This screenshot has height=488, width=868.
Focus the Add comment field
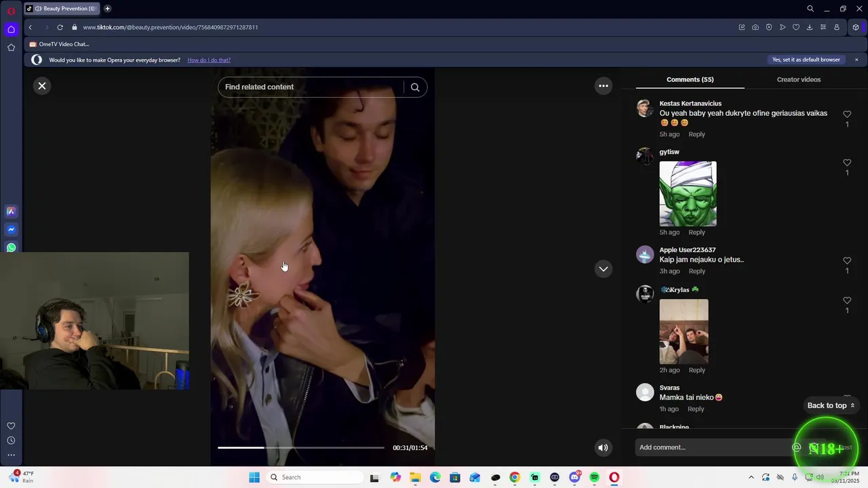[712, 447]
